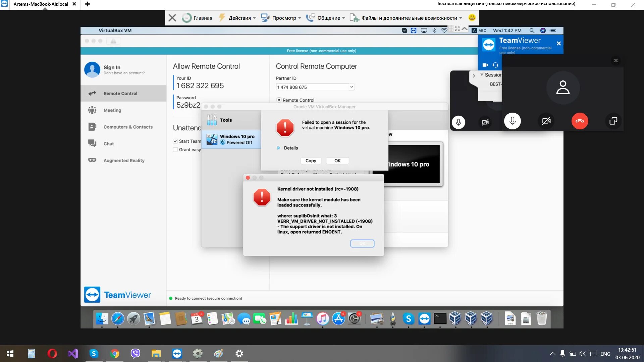This screenshot has height=362, width=644.
Task: Open the Partner ID dropdown arrow
Action: (x=352, y=87)
